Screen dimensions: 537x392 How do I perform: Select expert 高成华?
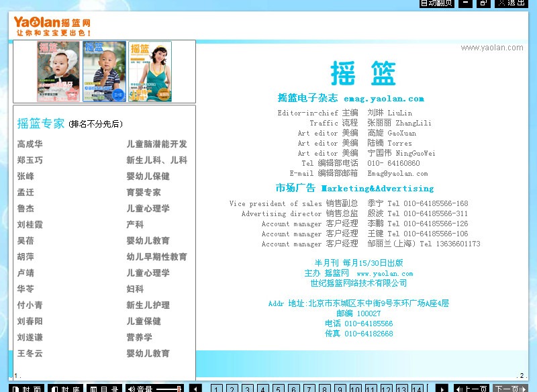(x=30, y=144)
